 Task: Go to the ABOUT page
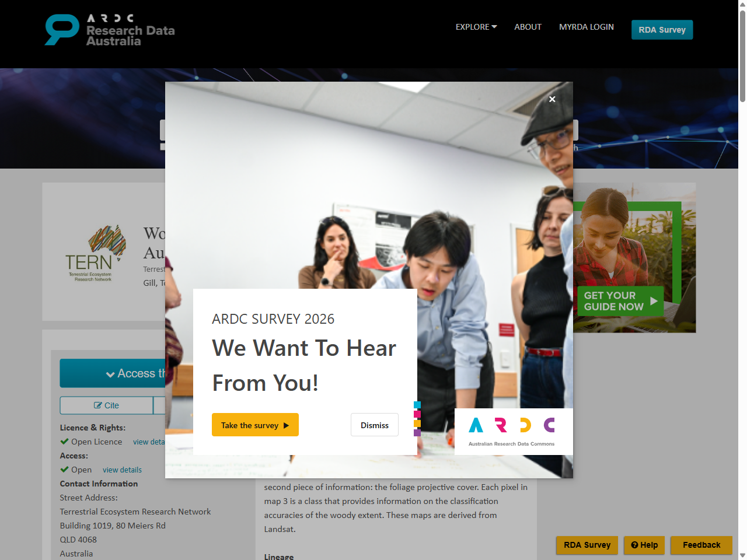tap(528, 27)
